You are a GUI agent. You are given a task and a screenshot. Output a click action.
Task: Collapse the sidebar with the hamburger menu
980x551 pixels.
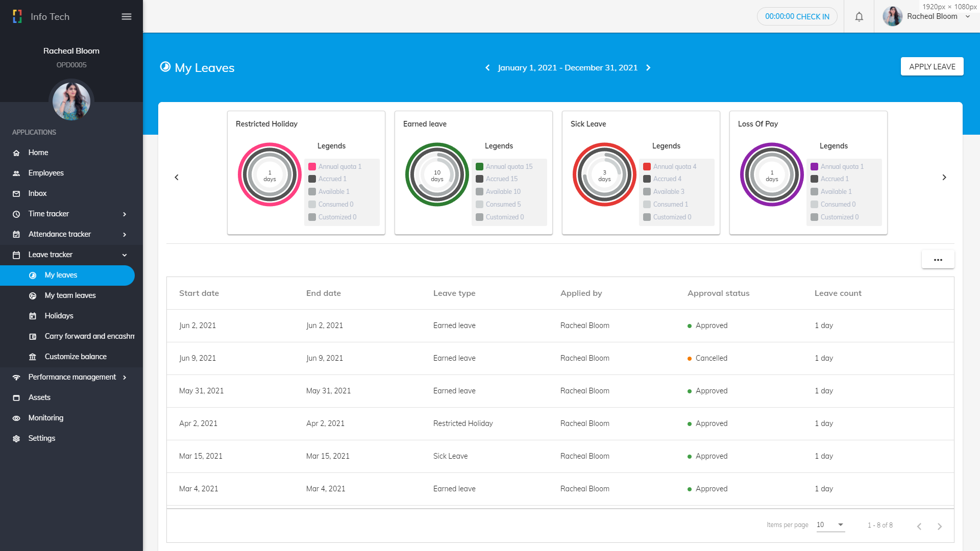pos(126,16)
